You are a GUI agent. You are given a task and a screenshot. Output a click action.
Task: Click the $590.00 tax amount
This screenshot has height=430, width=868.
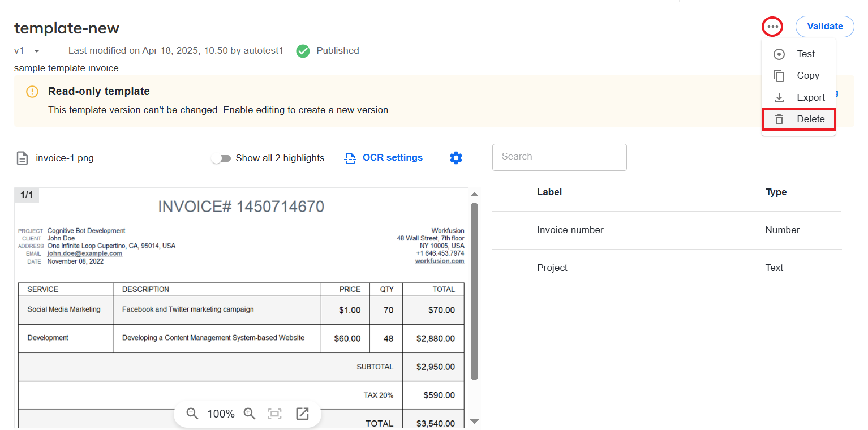439,395
